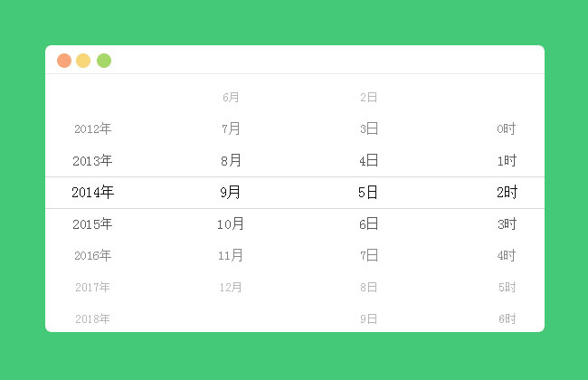
Task: Click the red window dot
Action: [64, 61]
